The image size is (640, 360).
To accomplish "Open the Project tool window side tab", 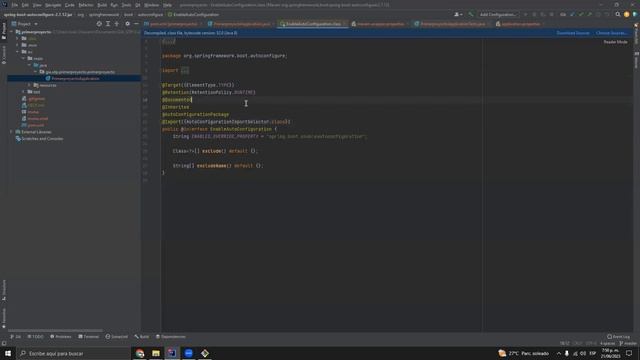I will tap(4, 31).
